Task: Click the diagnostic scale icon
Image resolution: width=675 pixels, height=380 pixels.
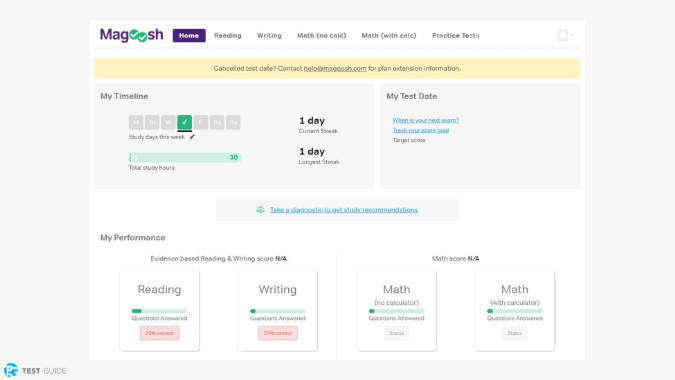Action: 260,210
